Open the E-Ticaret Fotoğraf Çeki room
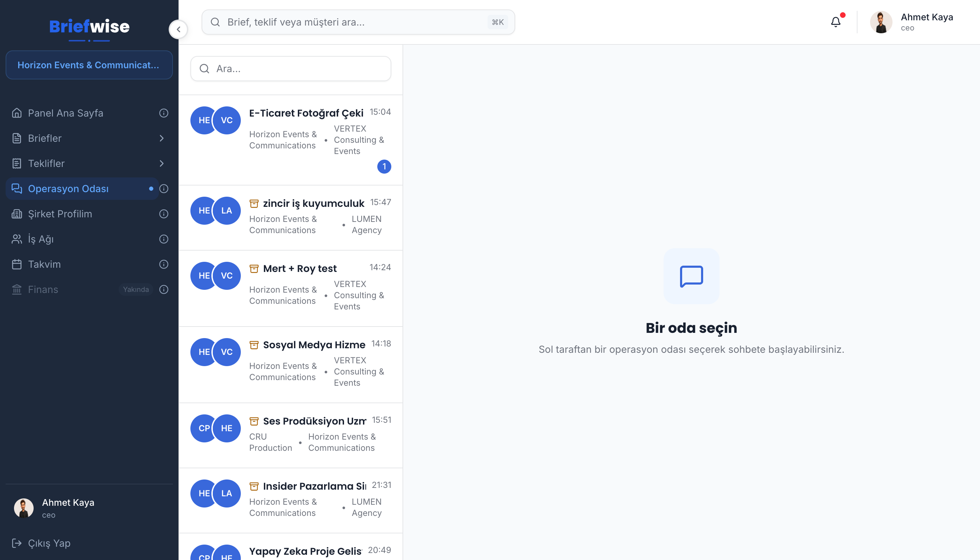The image size is (980, 560). (x=291, y=140)
